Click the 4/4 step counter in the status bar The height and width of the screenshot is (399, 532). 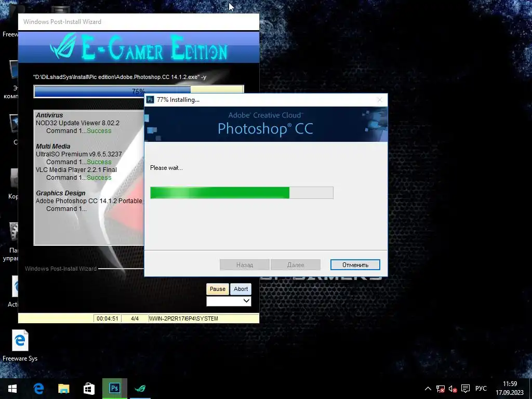click(135, 318)
